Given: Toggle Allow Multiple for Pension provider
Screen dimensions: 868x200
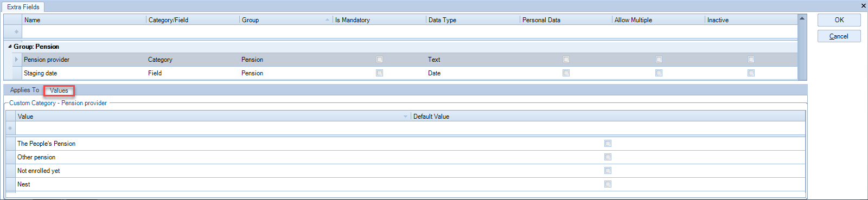Looking at the screenshot, I should point(659,60).
